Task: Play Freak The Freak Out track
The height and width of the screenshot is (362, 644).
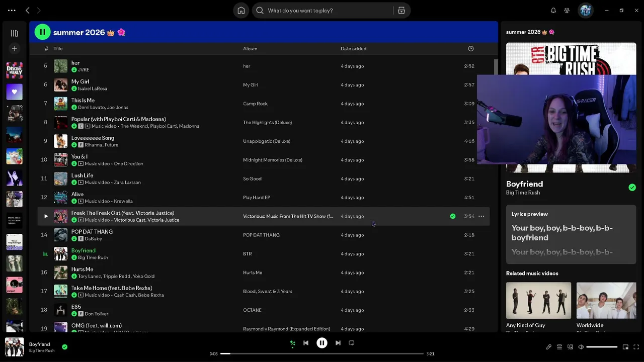Action: pyautogui.click(x=46, y=216)
